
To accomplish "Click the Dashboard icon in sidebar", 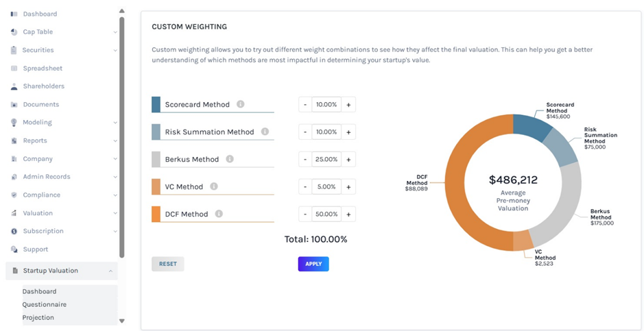I will pyautogui.click(x=14, y=14).
